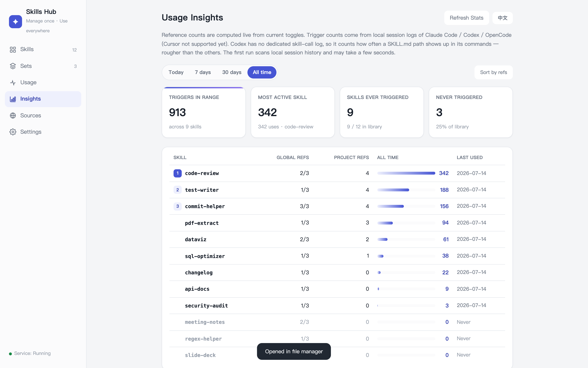Click the 342 count for code-review
This screenshot has width=588, height=368.
point(443,173)
